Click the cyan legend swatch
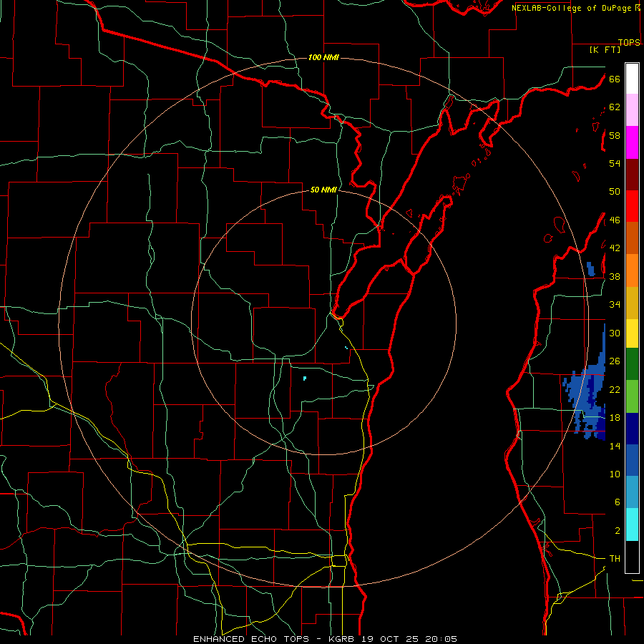Viewport: 644px width, 644px height. [x=632, y=525]
